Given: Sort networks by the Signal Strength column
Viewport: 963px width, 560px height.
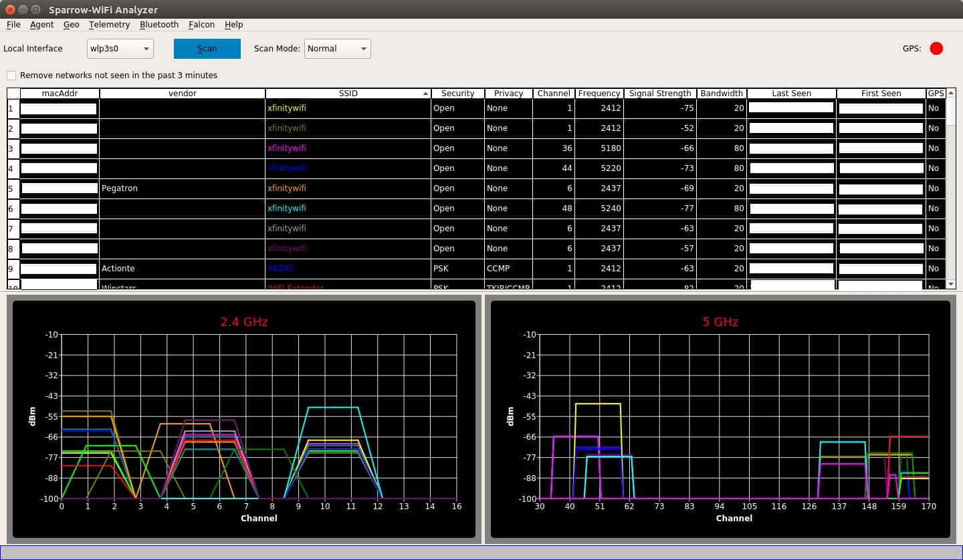Looking at the screenshot, I should (x=659, y=94).
